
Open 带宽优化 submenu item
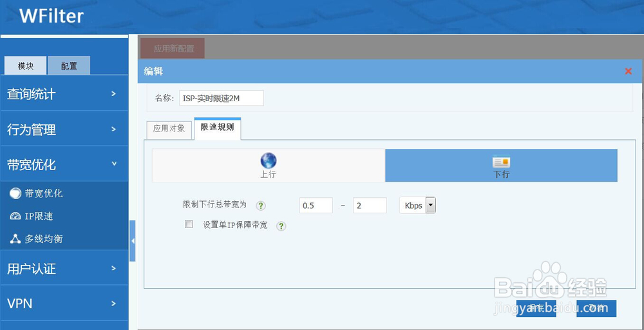click(x=44, y=193)
